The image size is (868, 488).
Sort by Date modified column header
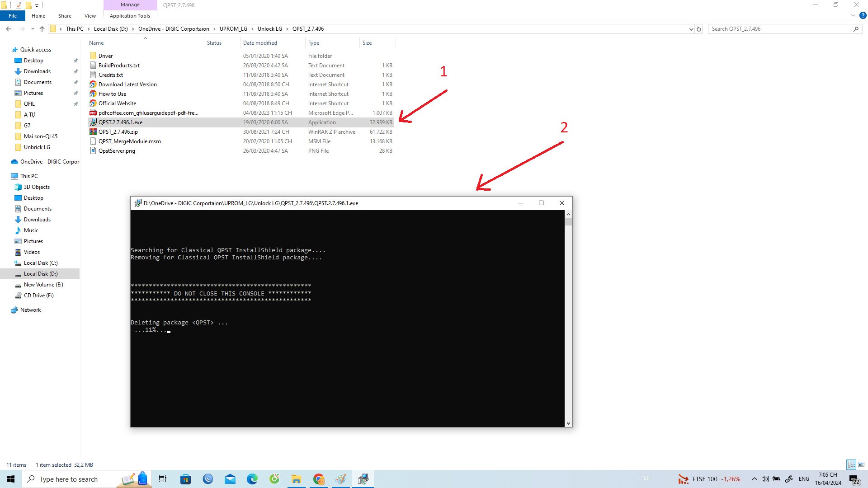pyautogui.click(x=260, y=43)
